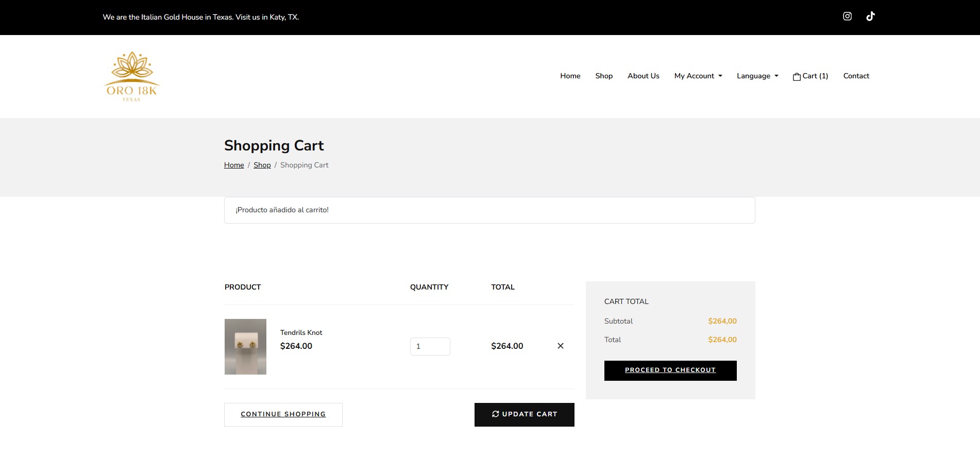
Task: Expand the Language dropdown
Action: [757, 76]
